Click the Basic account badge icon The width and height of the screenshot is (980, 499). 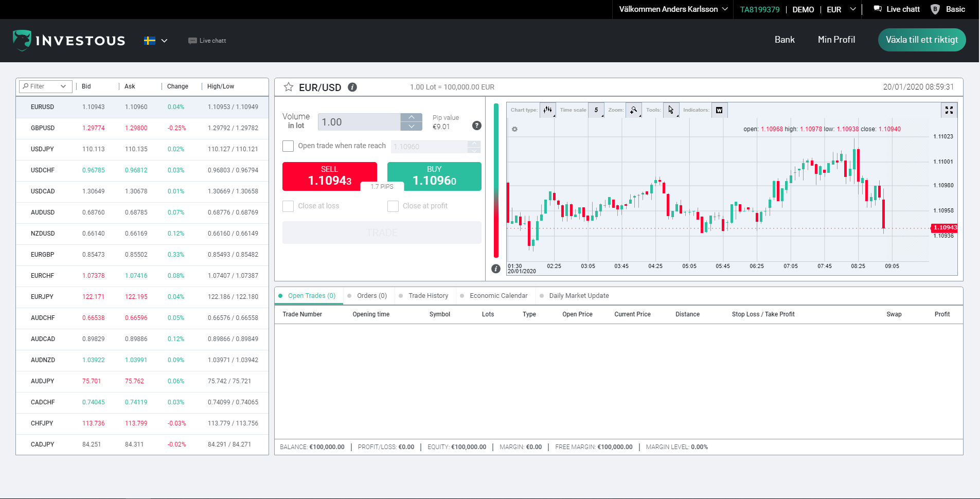(x=935, y=9)
